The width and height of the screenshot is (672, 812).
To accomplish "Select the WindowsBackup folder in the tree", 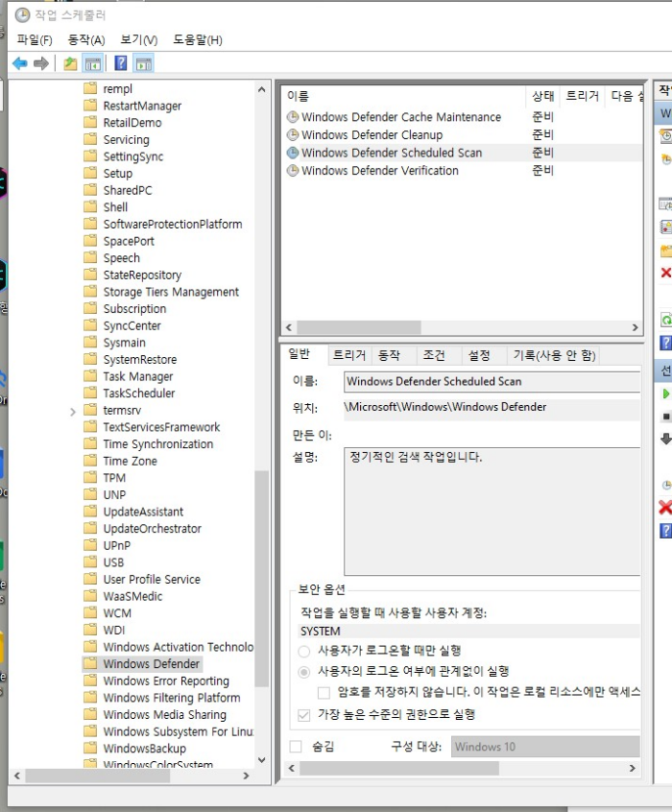I will pyautogui.click(x=145, y=749).
